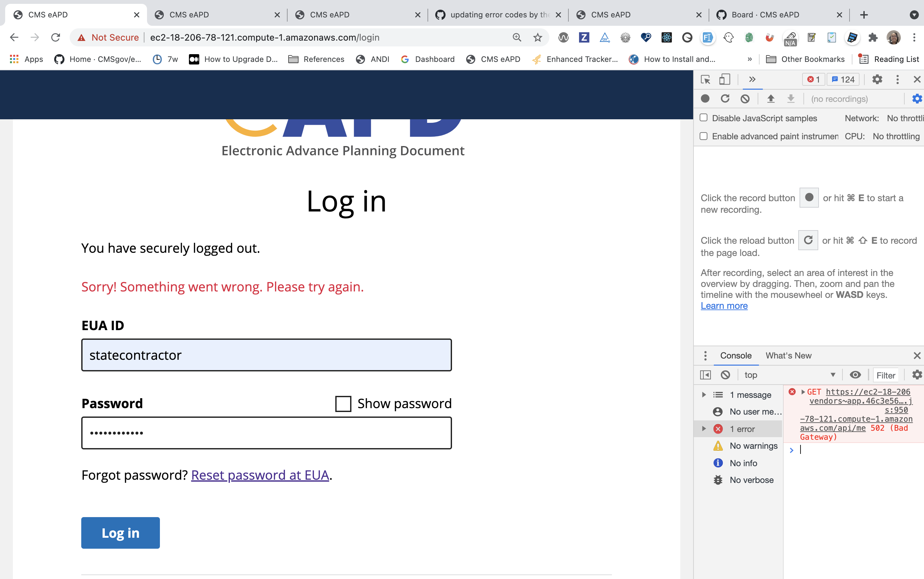Expand the 1 error group
The image size is (924, 579).
tap(704, 428)
